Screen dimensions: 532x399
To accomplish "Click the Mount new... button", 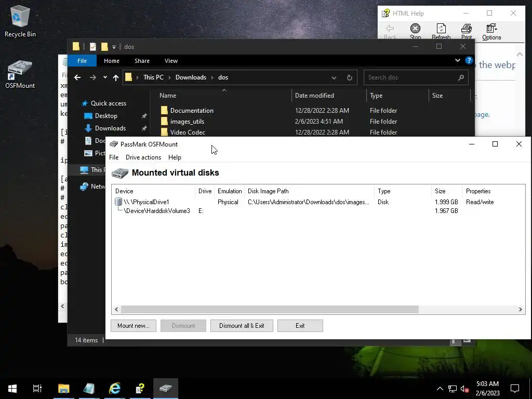I will click(x=134, y=326).
